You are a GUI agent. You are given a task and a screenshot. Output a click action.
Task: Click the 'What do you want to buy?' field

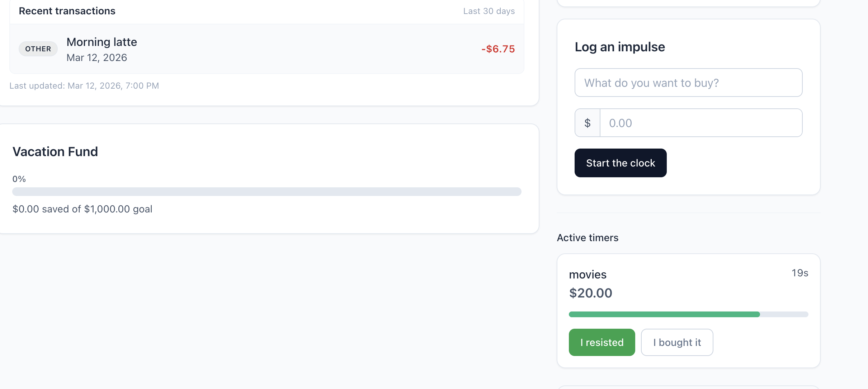coord(688,83)
